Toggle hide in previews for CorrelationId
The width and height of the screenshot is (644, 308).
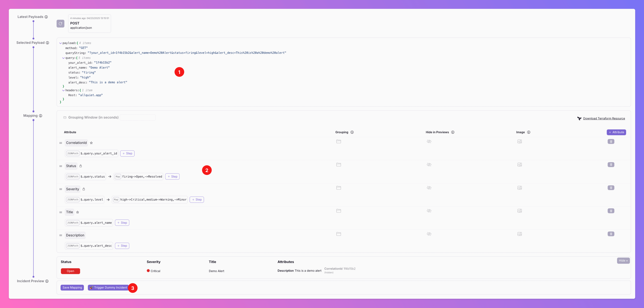coord(429,142)
